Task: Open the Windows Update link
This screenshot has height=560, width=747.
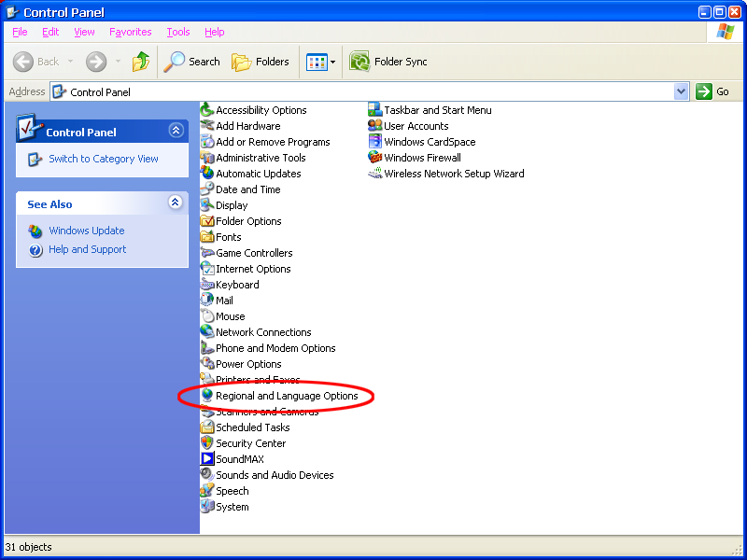Action: [x=87, y=231]
